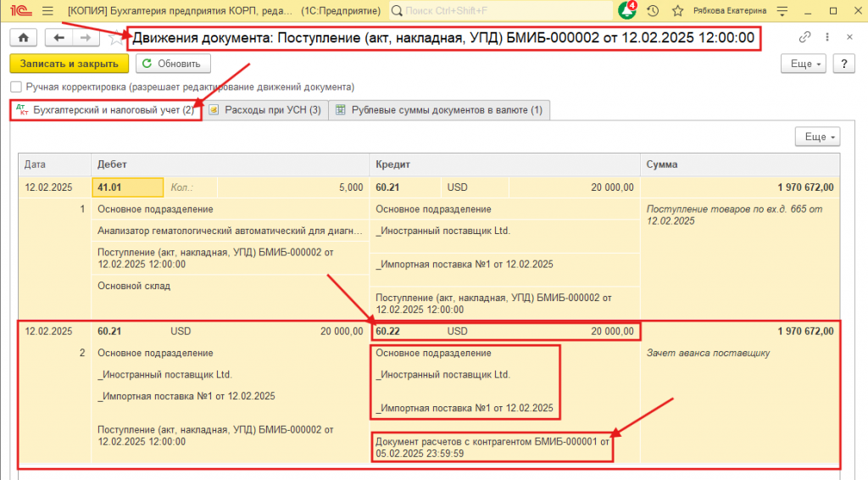
Task: Click Поступление товаров по вх.д. 665 description
Action: 734,215
